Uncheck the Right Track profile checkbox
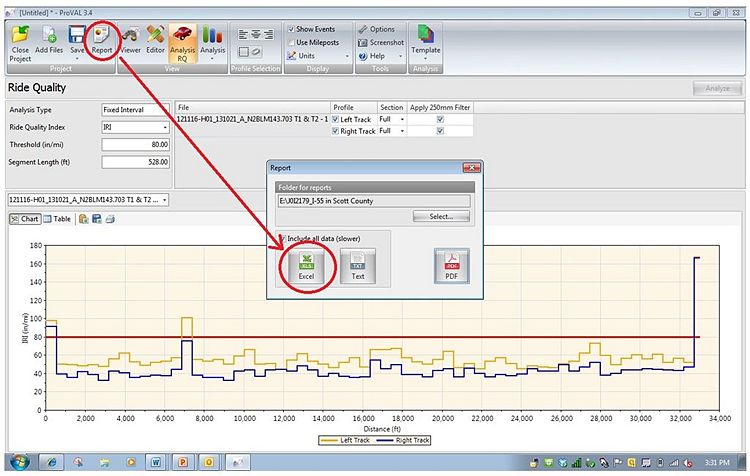 pyautogui.click(x=335, y=131)
